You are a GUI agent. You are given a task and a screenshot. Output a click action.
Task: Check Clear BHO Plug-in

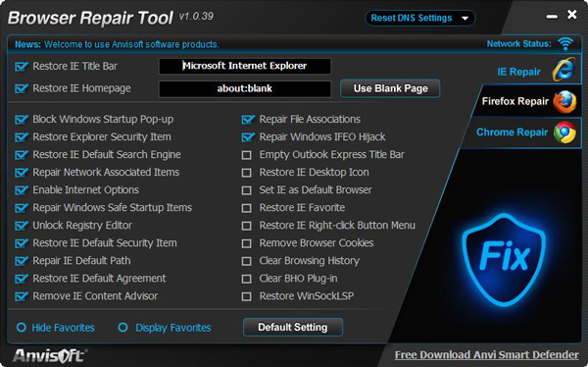(x=246, y=279)
